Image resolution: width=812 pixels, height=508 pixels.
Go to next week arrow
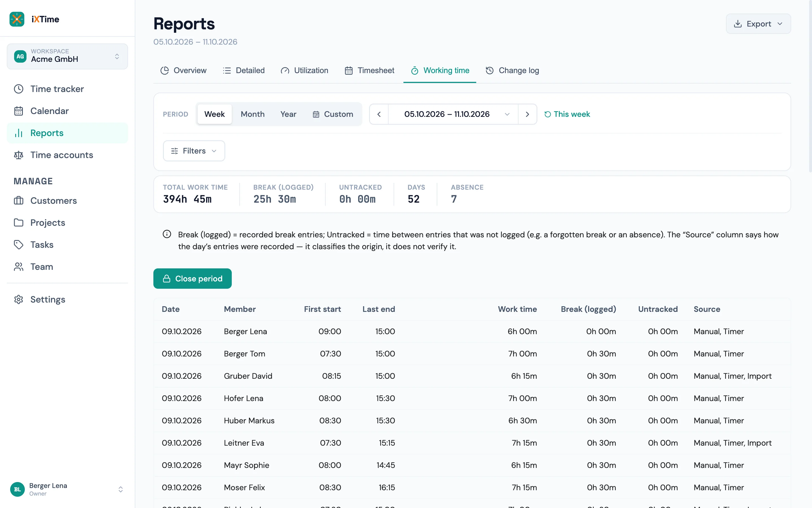tap(527, 114)
